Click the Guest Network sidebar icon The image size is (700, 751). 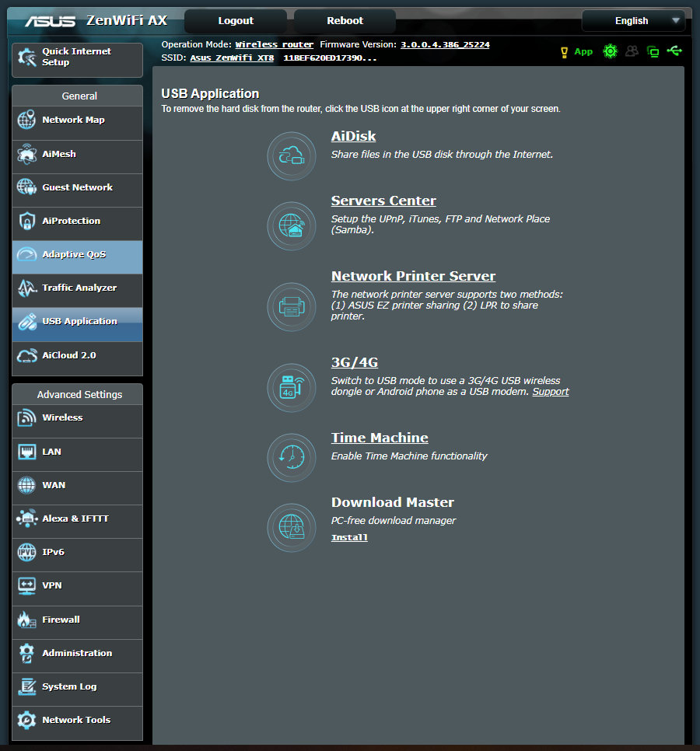[26, 187]
